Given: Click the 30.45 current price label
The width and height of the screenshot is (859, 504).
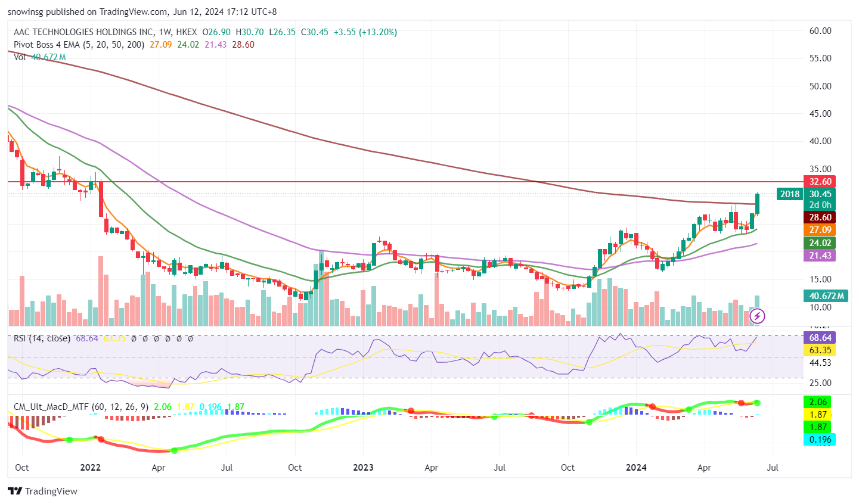Looking at the screenshot, I should coord(820,194).
